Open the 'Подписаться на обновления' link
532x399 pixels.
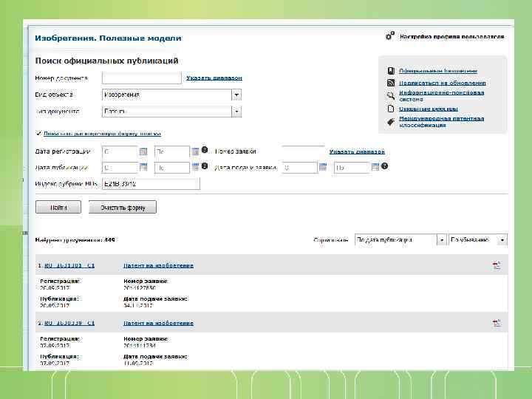point(443,83)
